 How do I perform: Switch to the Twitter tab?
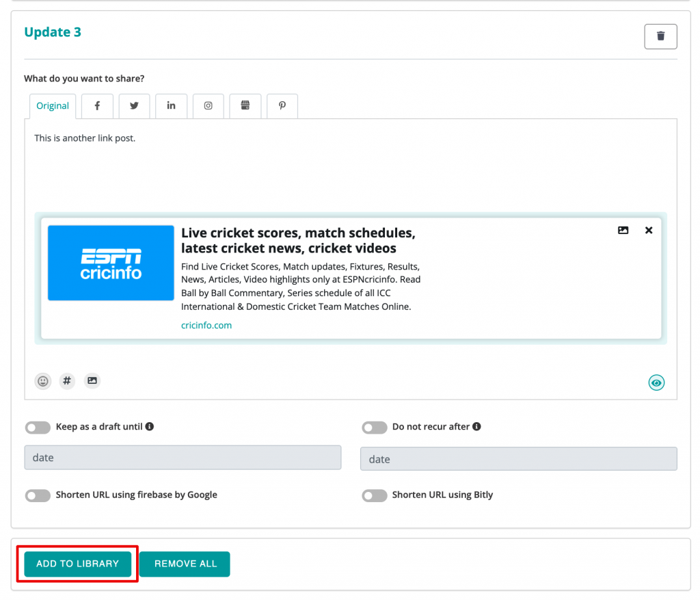[134, 106]
